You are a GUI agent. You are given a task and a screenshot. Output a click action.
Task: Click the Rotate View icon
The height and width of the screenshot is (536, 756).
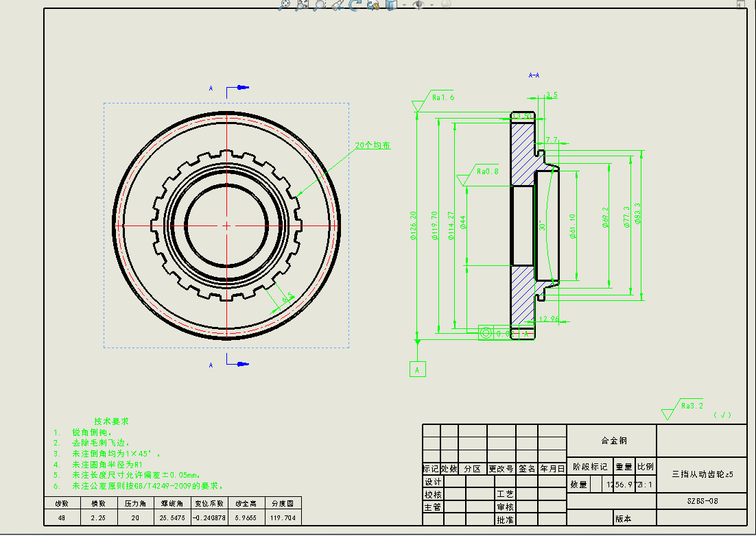[355, 4]
